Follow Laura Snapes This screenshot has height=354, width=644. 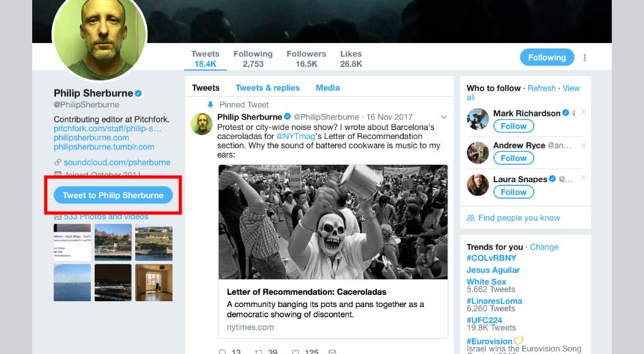coord(513,192)
